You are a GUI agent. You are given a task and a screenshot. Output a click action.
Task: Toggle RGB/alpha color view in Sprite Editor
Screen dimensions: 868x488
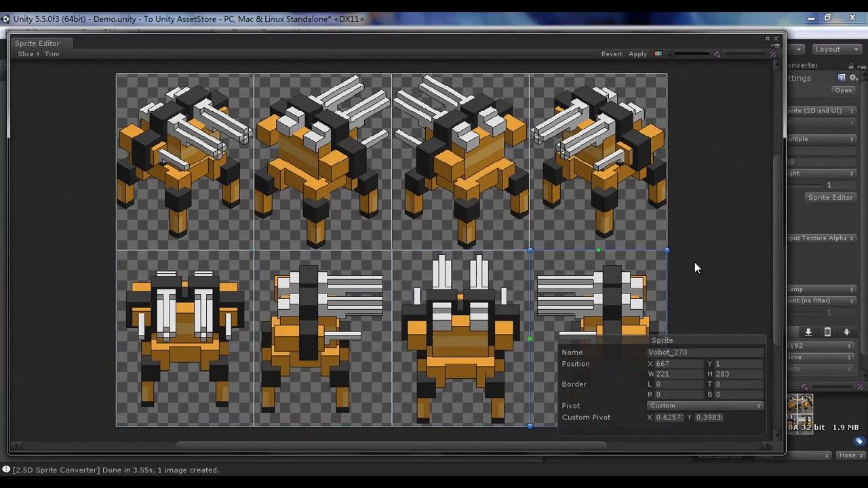[658, 54]
